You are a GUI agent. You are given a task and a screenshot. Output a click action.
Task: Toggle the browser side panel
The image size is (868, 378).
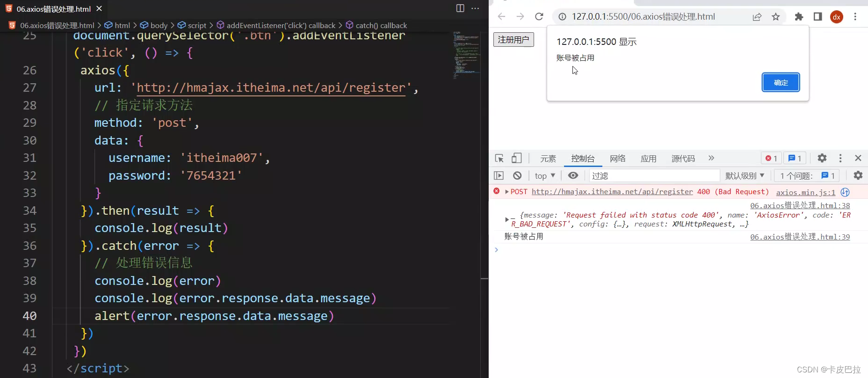click(817, 17)
